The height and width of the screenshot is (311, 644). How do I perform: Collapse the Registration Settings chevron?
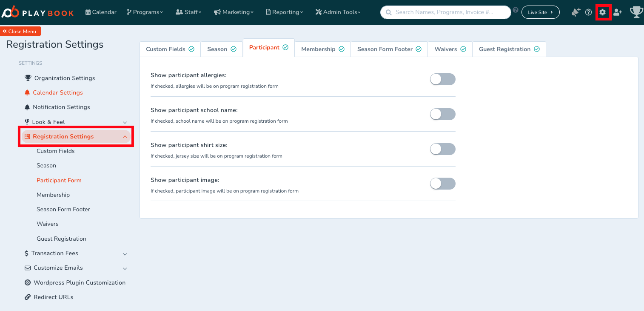(125, 137)
